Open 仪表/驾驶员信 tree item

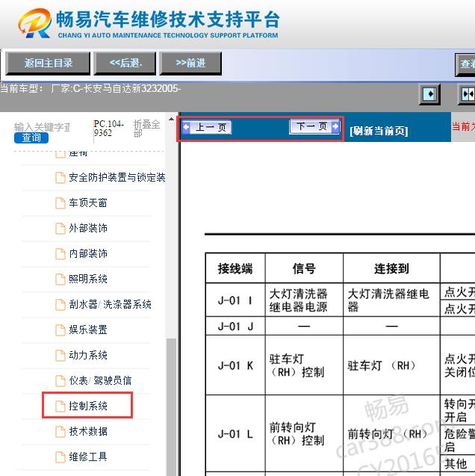click(x=100, y=380)
